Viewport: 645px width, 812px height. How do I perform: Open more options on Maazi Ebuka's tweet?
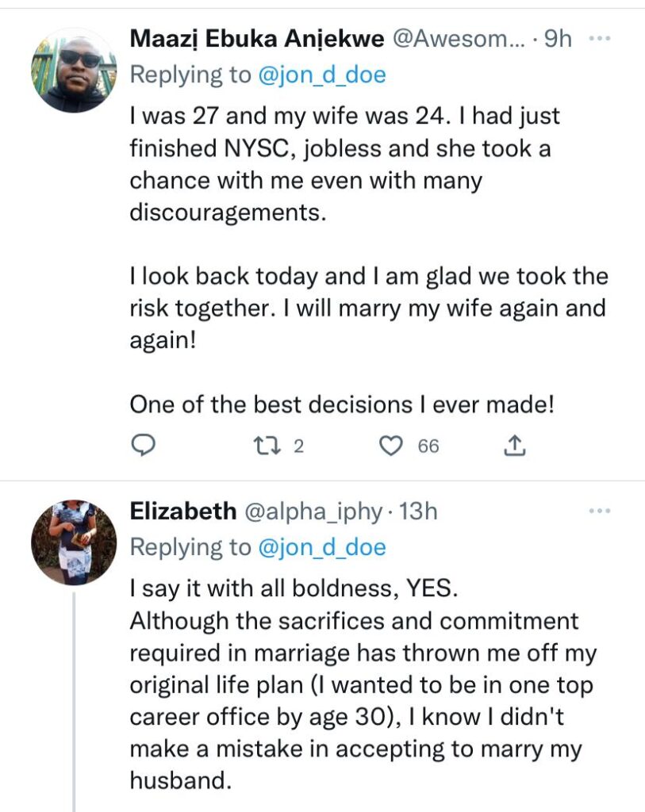(601, 38)
